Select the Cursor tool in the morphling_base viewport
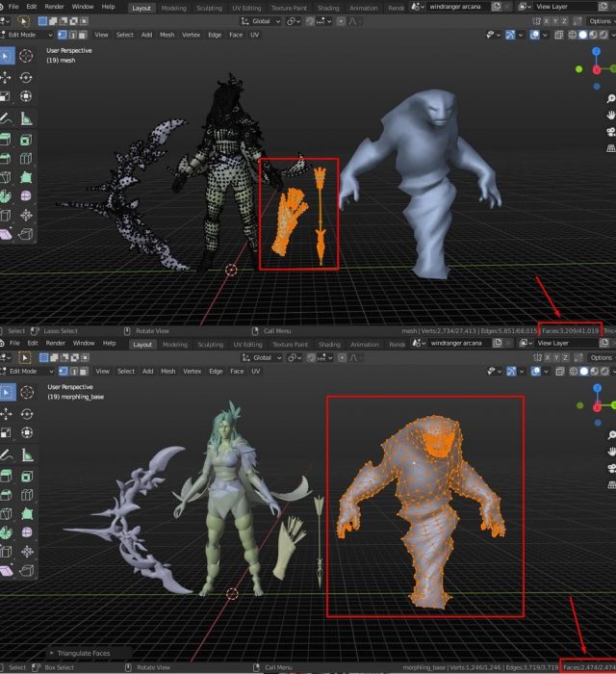 pyautogui.click(x=26, y=392)
